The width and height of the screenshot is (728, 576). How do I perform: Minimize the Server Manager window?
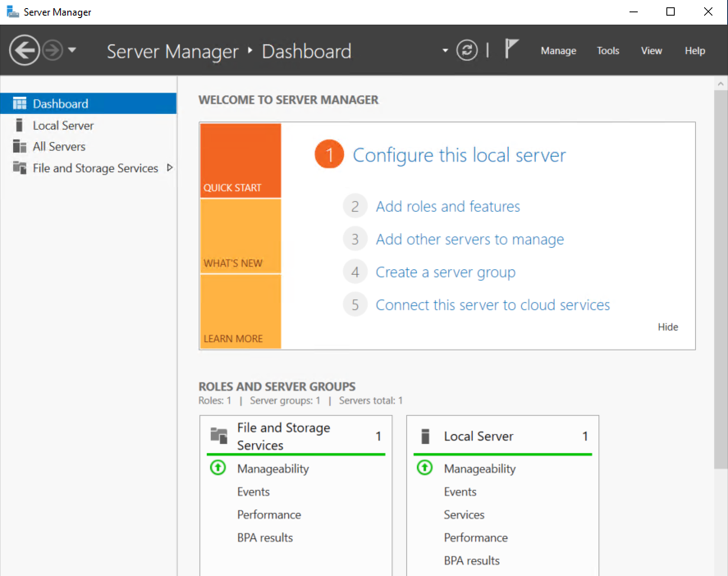(634, 11)
